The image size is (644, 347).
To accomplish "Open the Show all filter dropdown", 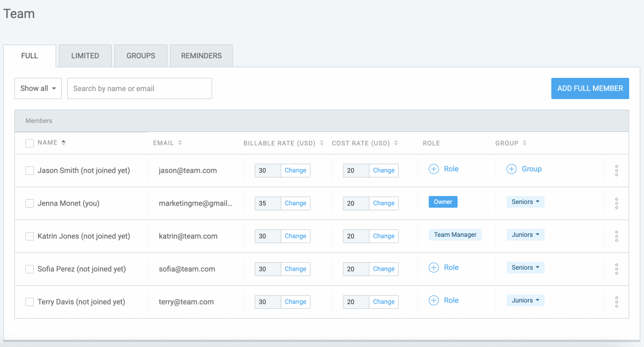I will click(38, 88).
